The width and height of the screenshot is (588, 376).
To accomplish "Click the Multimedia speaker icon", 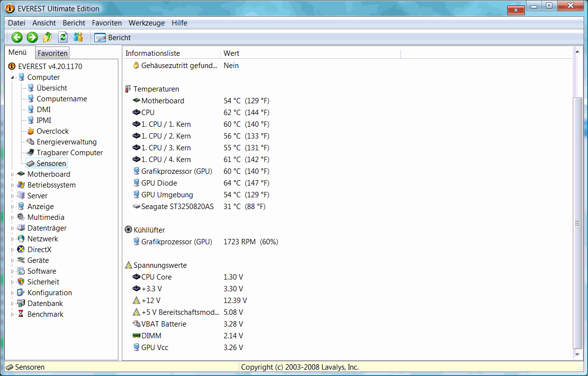I will 21,217.
